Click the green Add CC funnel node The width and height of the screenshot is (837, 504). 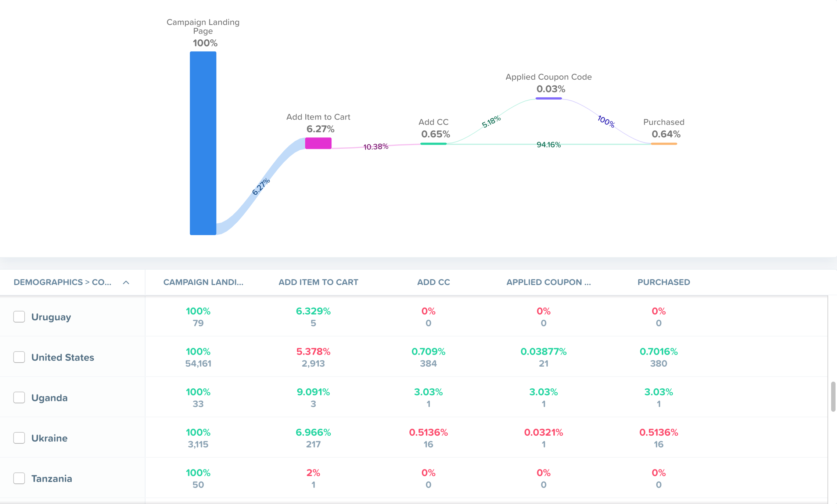coord(434,144)
